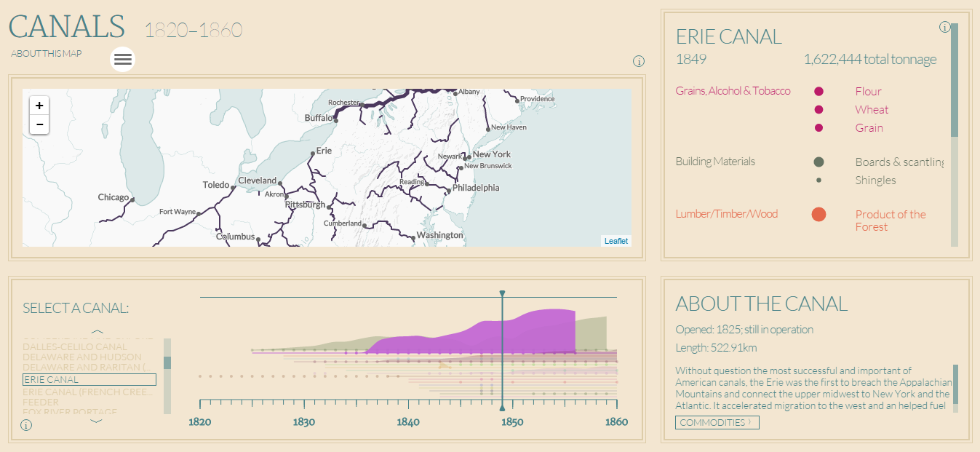Click Buffalo on the map
The height and width of the screenshot is (452, 980).
[318, 118]
